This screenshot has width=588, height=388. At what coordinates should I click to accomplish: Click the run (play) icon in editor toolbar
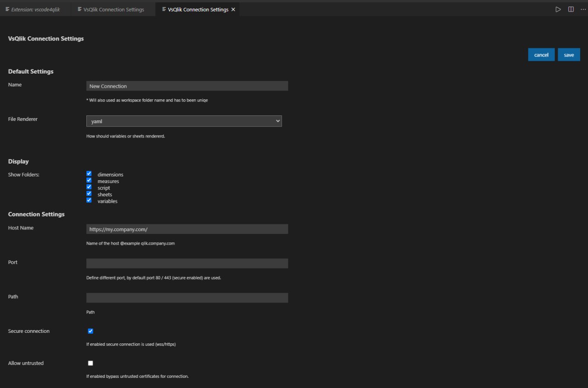click(x=558, y=9)
